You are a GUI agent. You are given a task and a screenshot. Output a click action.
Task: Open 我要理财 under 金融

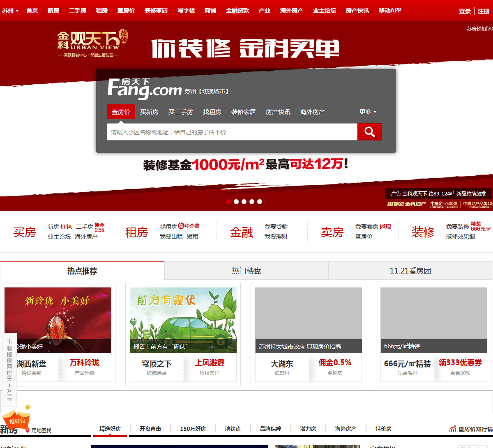pos(276,237)
